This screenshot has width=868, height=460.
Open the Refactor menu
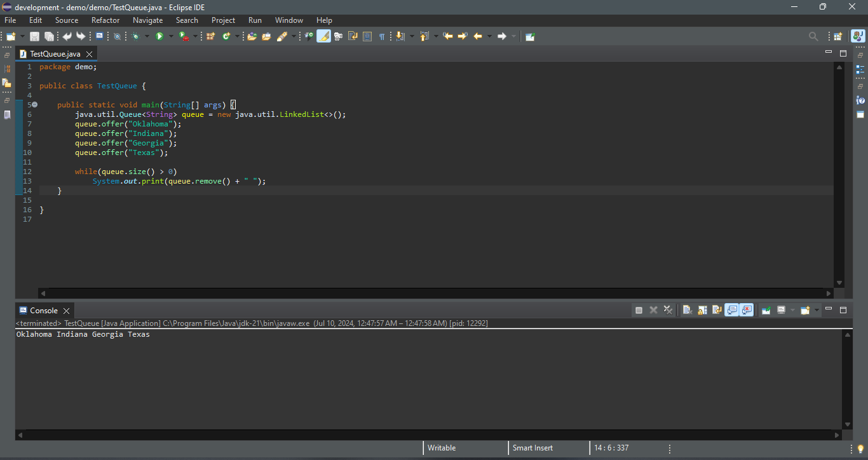pyautogui.click(x=105, y=20)
